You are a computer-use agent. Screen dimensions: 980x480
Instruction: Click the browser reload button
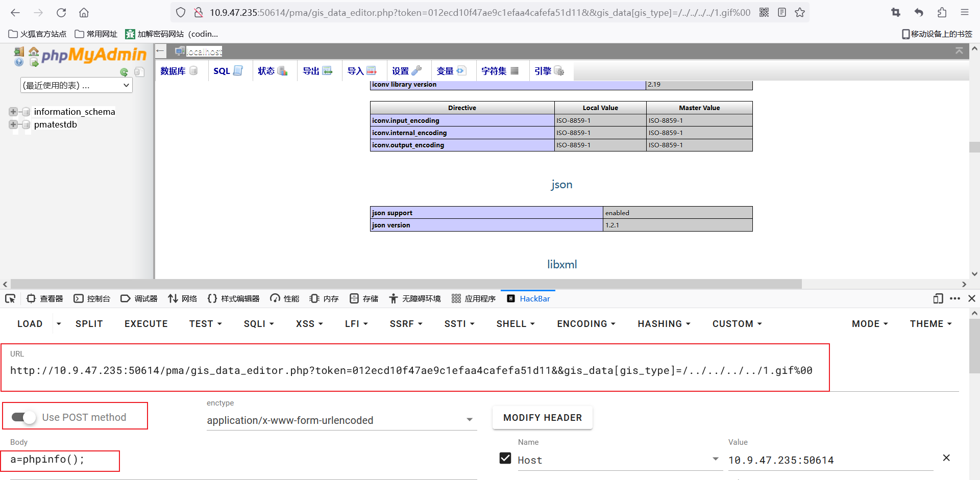(61, 12)
